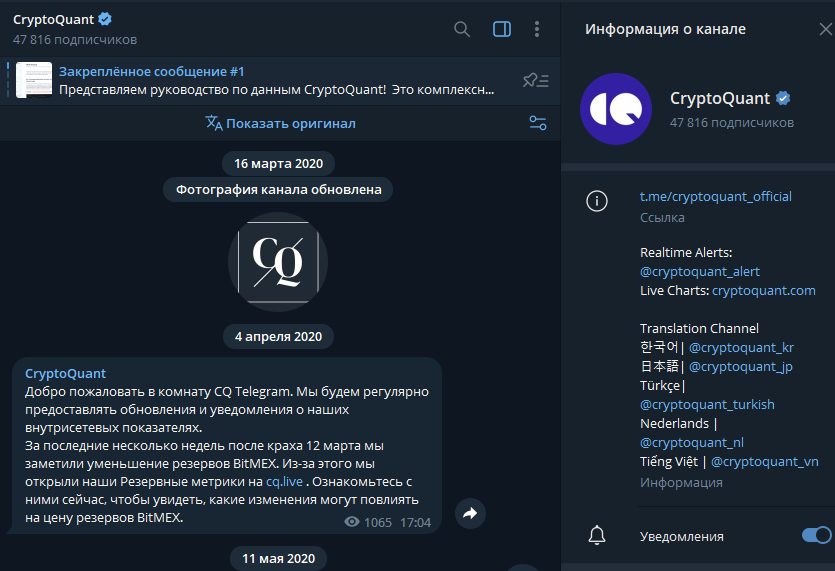
Task: Click the Ссылка label under channel link
Action: [662, 217]
